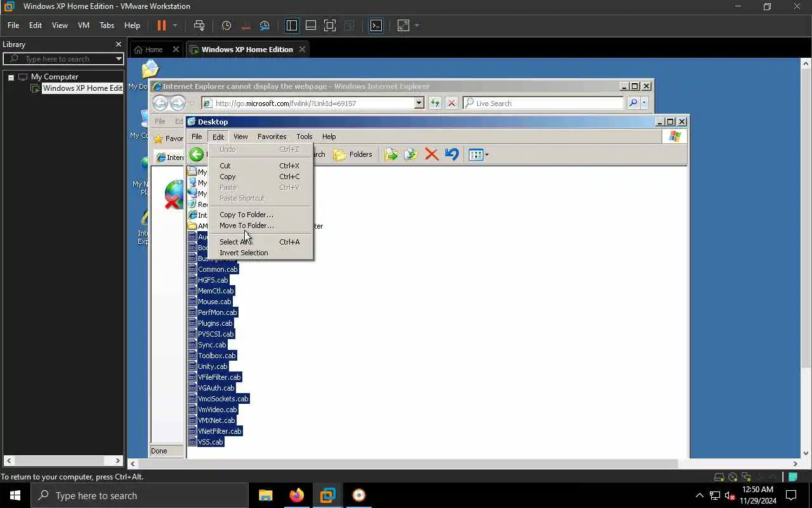
Task: Click the Move To toolbar icon
Action: coord(391,154)
